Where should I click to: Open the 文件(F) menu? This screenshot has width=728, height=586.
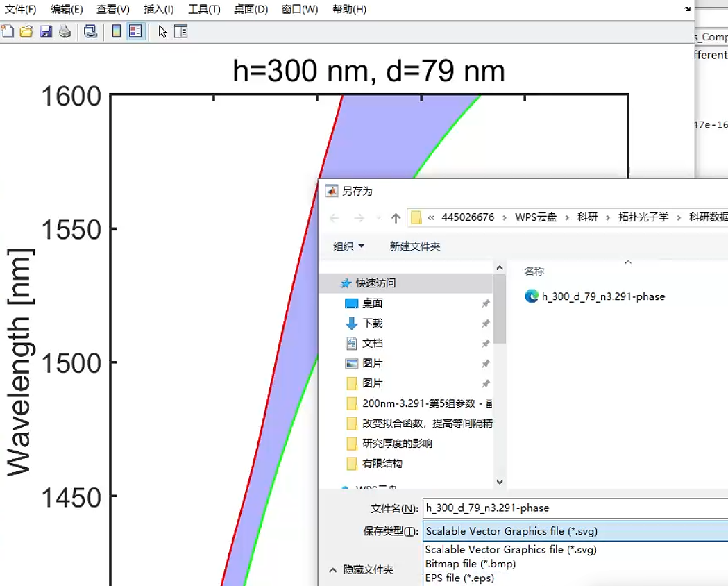(20, 9)
